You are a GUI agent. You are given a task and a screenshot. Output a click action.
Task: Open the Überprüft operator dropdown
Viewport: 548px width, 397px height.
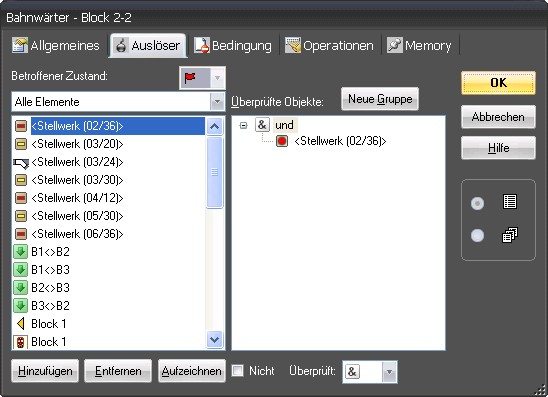point(389,372)
